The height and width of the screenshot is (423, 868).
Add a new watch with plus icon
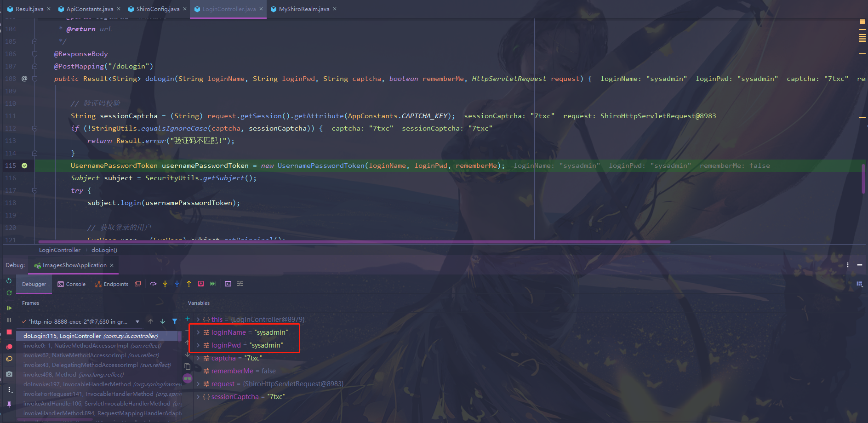pyautogui.click(x=188, y=319)
